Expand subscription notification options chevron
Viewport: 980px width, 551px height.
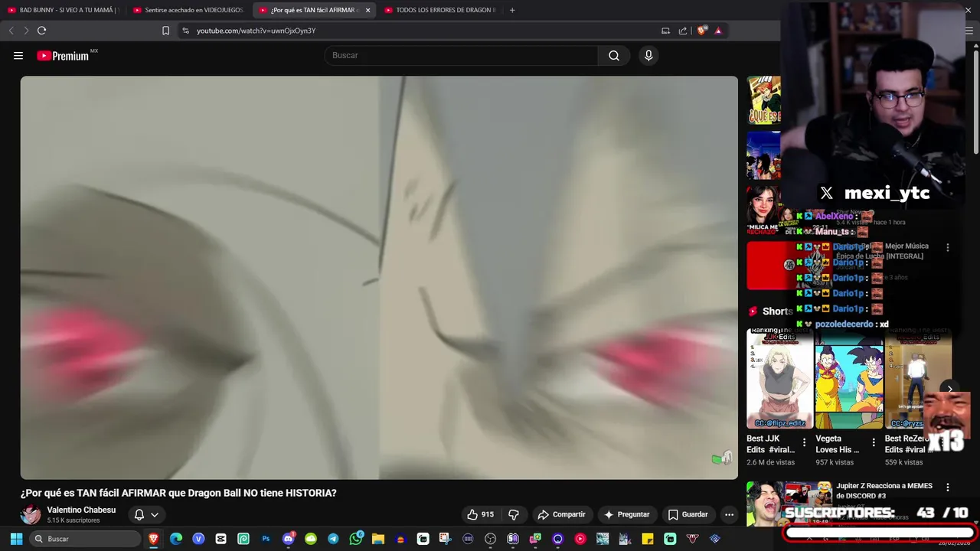click(155, 515)
